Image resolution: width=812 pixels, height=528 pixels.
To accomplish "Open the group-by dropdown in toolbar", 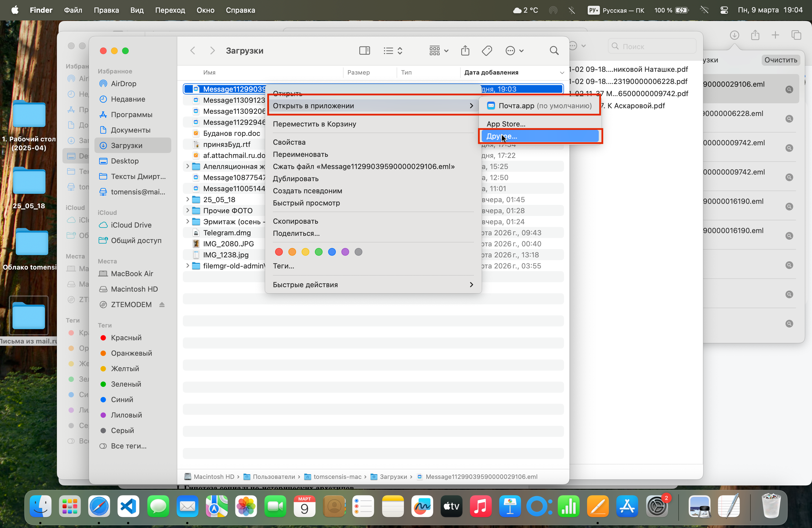I will 438,51.
